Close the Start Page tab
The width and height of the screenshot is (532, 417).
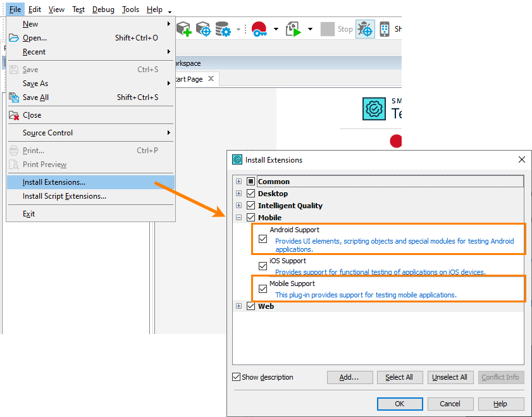(x=211, y=79)
